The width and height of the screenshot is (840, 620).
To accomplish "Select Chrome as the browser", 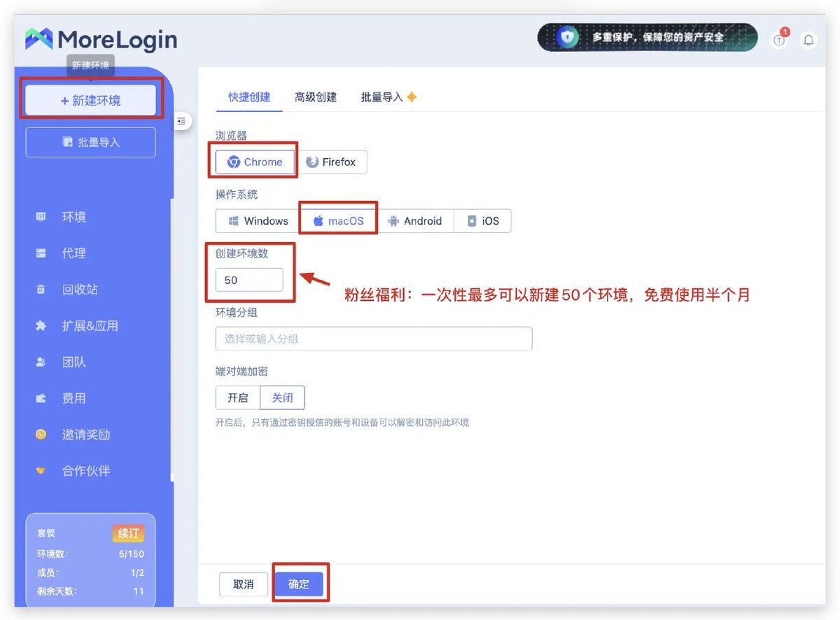I will tap(255, 162).
